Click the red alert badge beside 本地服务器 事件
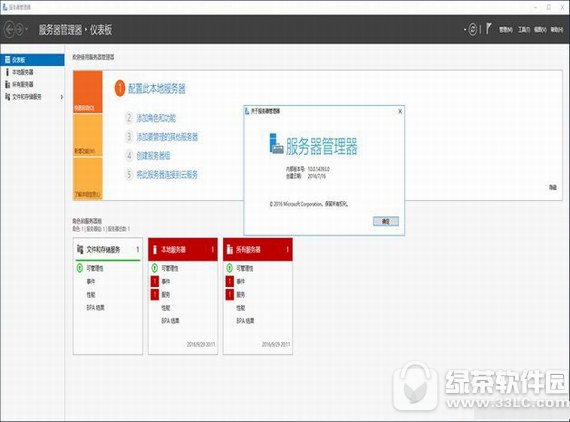Screen dimensions: 570x422 coord(155,281)
